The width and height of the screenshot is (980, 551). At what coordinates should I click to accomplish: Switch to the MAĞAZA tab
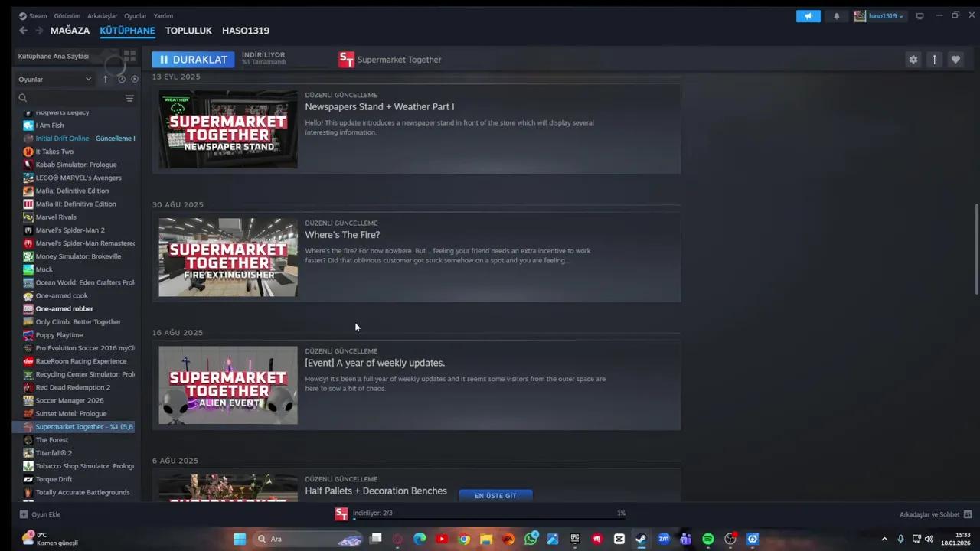pos(70,31)
